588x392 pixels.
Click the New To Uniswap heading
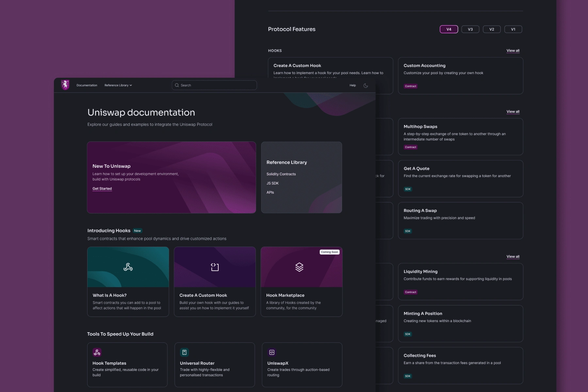[111, 166]
